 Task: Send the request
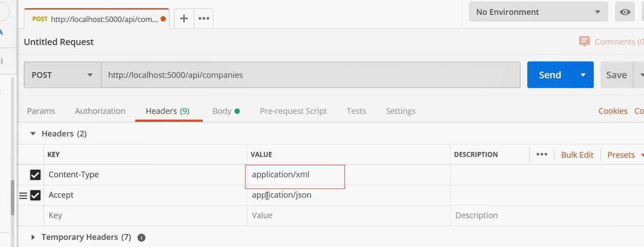point(550,75)
